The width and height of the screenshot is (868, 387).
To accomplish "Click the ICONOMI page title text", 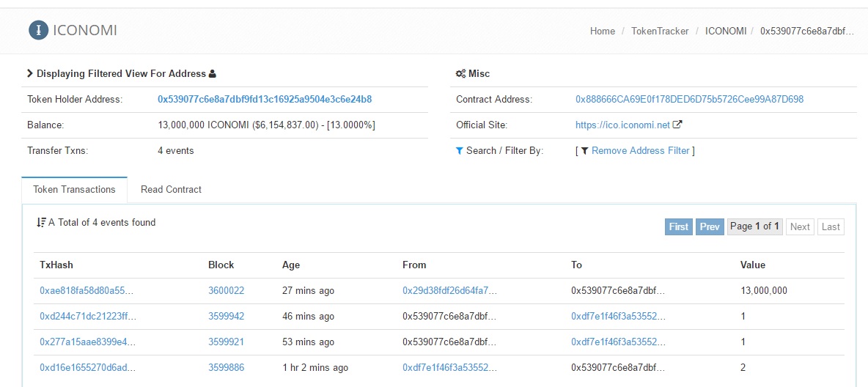I will pos(85,31).
